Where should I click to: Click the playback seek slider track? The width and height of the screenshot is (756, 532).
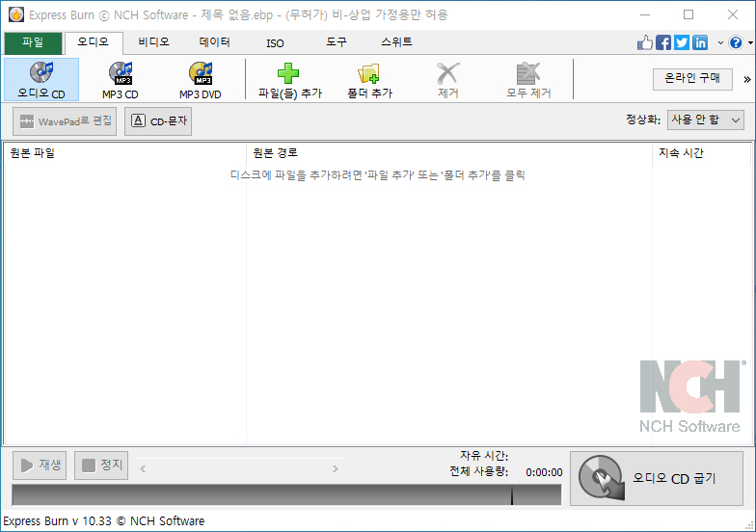(x=239, y=468)
